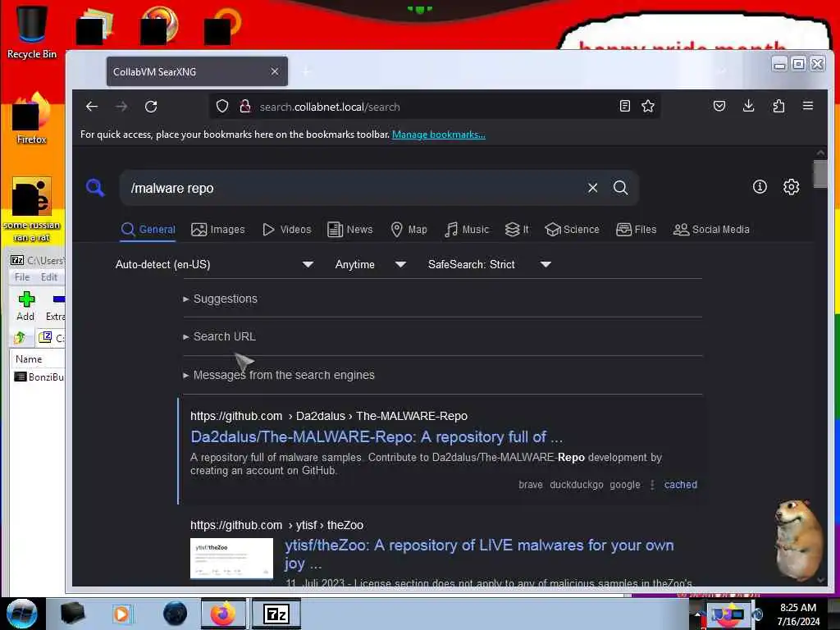Open the SafeSearch: Strict dropdown
The image size is (840, 630).
[x=489, y=264]
